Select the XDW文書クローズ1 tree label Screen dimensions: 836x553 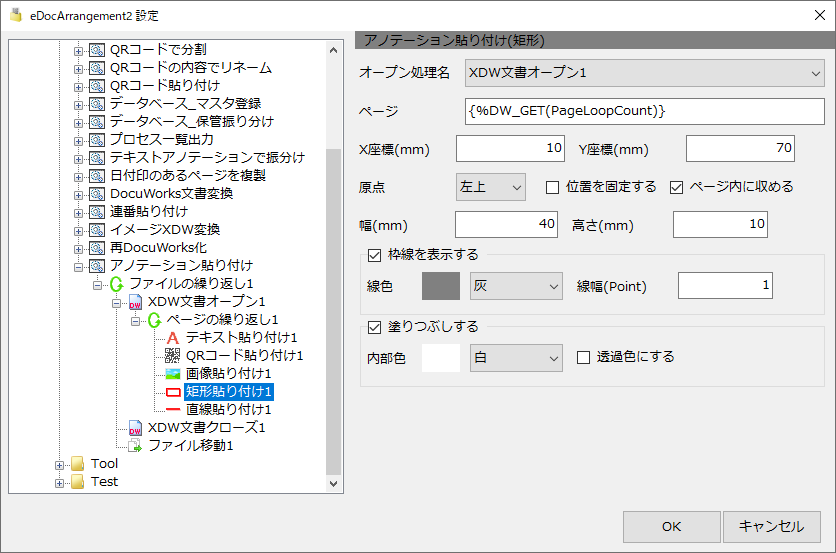click(x=206, y=428)
